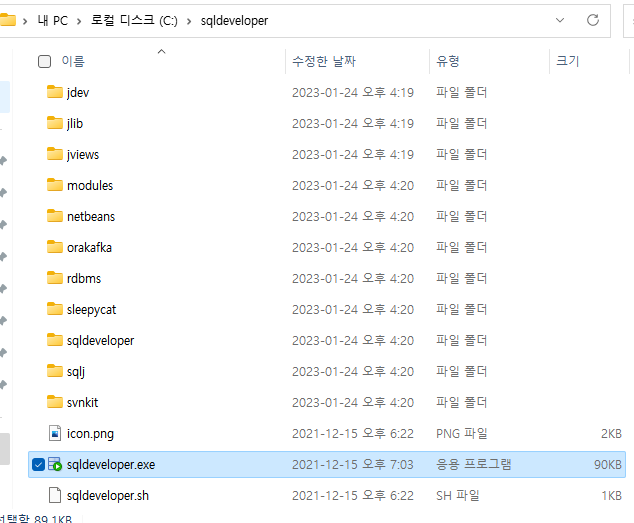This screenshot has height=523, width=634.
Task: Toggle the select-all checkbox in the header
Action: click(x=44, y=61)
